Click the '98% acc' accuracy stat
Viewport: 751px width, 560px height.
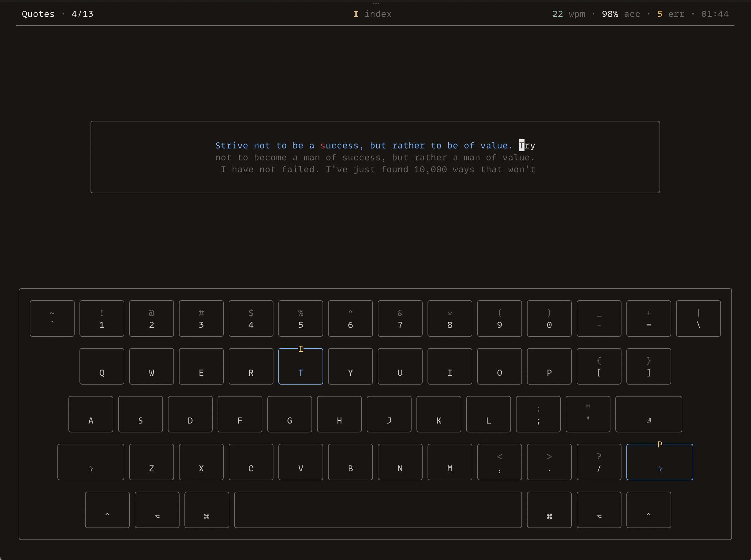coord(621,14)
